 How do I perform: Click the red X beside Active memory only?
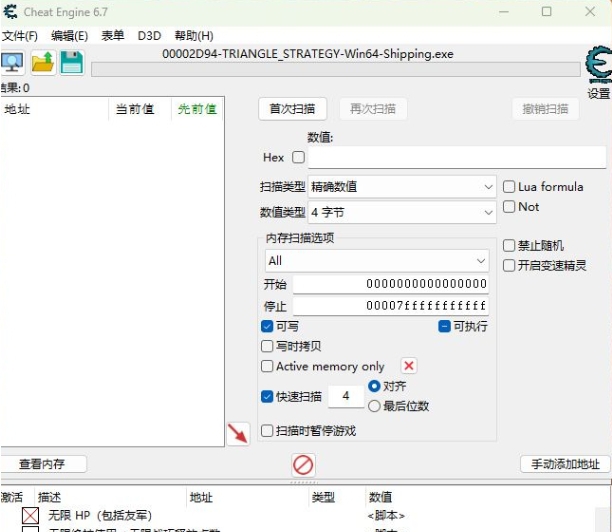tap(409, 366)
